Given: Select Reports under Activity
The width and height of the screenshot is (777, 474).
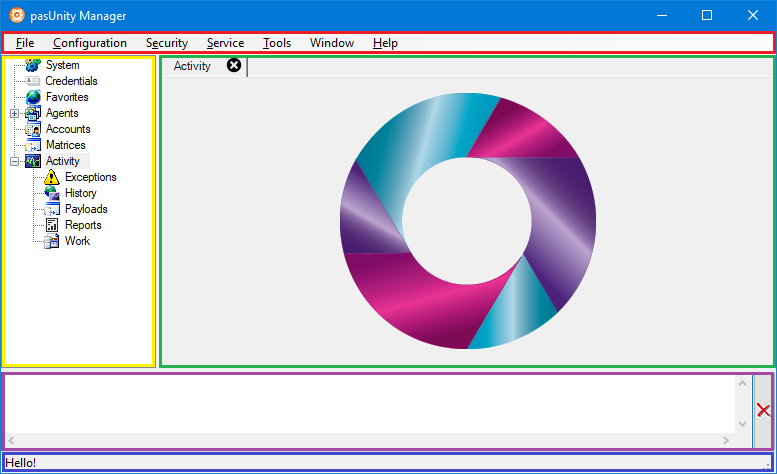Looking at the screenshot, I should (x=83, y=225).
